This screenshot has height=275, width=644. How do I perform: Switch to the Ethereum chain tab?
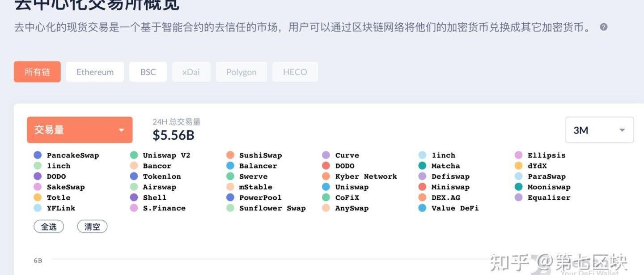pyautogui.click(x=95, y=72)
